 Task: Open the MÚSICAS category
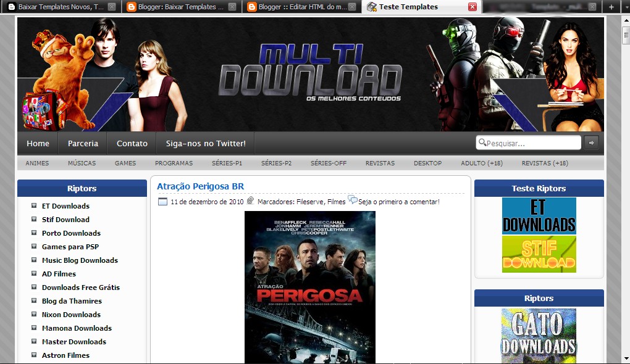pyautogui.click(x=82, y=163)
